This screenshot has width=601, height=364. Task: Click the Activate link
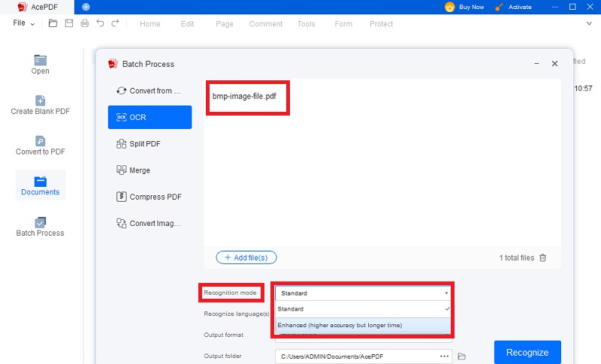pos(520,7)
